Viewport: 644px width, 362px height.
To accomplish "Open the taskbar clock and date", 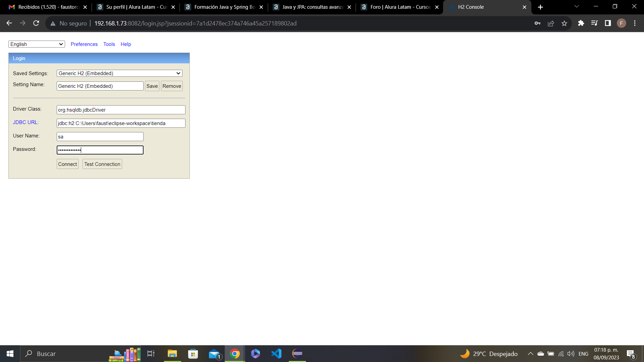I will pos(606,354).
